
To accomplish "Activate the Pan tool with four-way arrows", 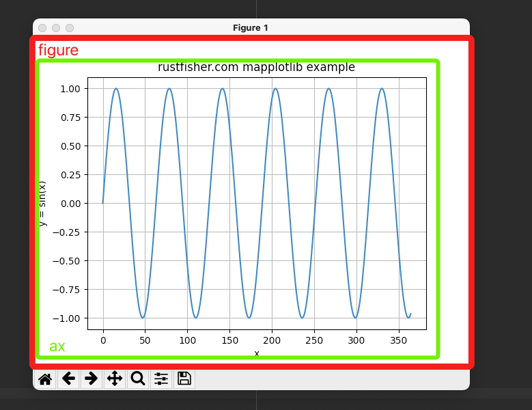I will (x=115, y=379).
